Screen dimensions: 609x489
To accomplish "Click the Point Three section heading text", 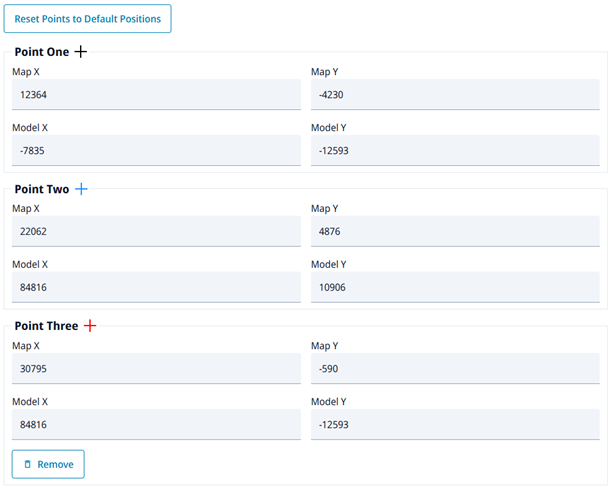I will [46, 326].
